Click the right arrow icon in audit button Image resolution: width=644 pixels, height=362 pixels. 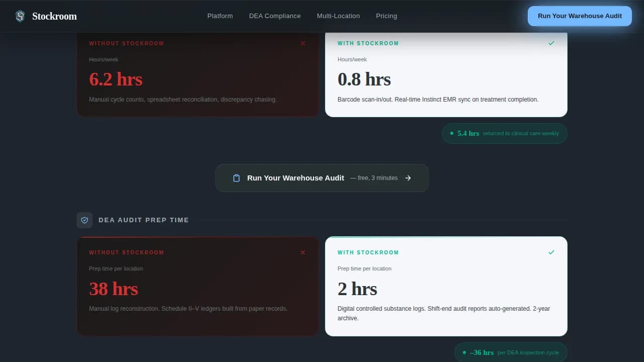[x=408, y=178]
